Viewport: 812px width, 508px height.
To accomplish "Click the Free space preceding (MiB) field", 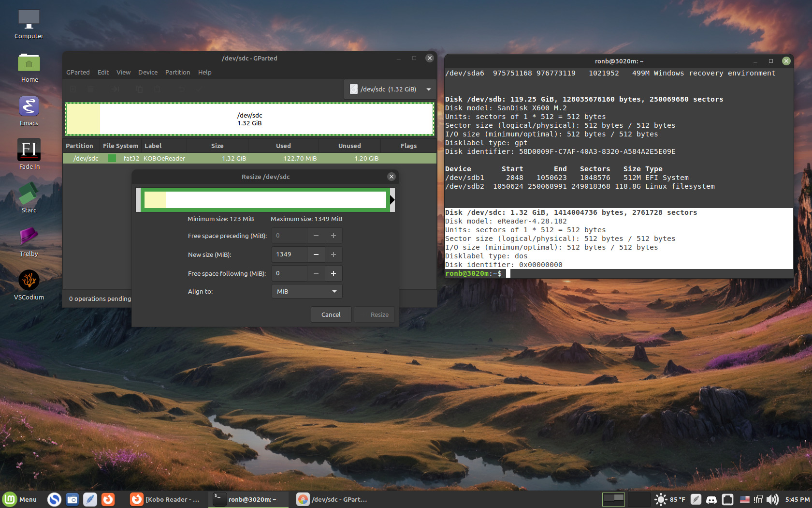I will [289, 236].
